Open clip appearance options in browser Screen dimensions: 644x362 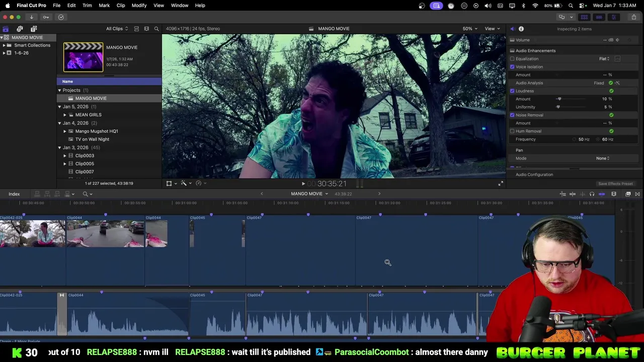click(x=146, y=29)
